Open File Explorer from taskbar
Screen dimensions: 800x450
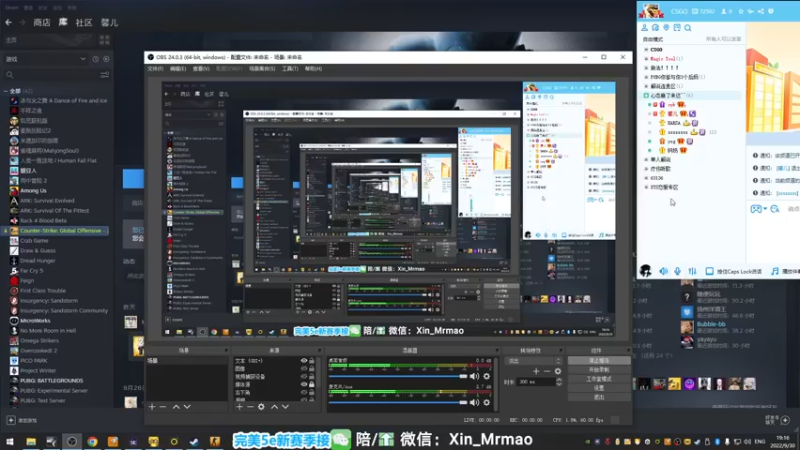coord(31,442)
